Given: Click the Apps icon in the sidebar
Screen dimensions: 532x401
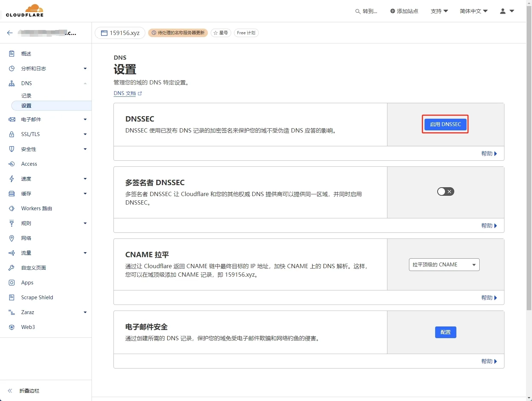Looking at the screenshot, I should (12, 283).
